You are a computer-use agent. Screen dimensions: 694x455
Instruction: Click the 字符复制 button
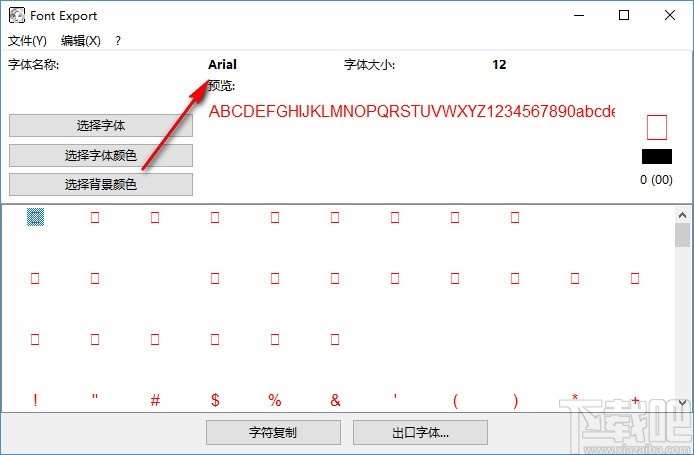(x=273, y=432)
